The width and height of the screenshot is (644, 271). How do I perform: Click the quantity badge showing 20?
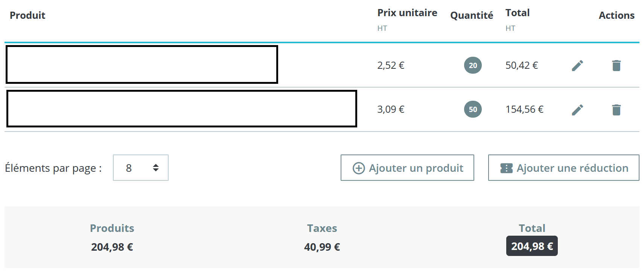pyautogui.click(x=473, y=65)
